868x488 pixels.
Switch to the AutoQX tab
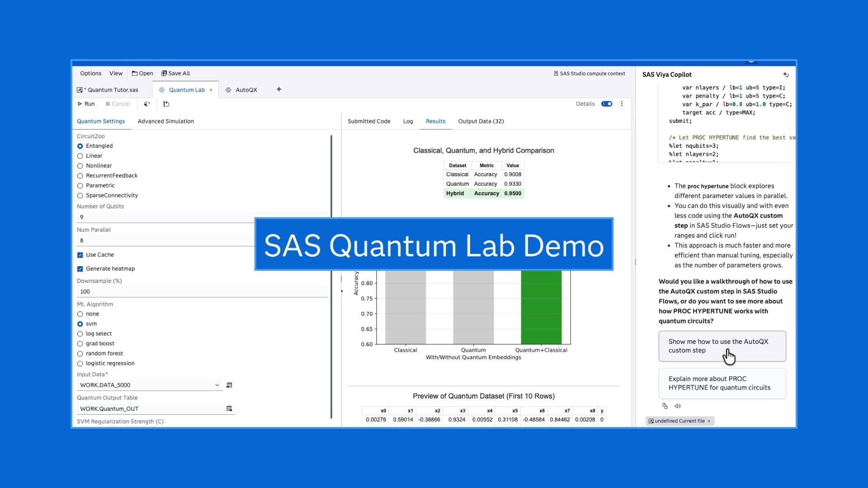pyautogui.click(x=241, y=90)
